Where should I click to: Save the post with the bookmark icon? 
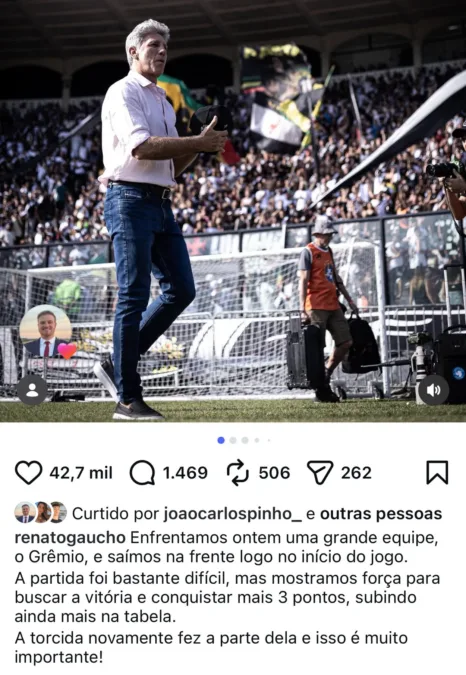(437, 473)
